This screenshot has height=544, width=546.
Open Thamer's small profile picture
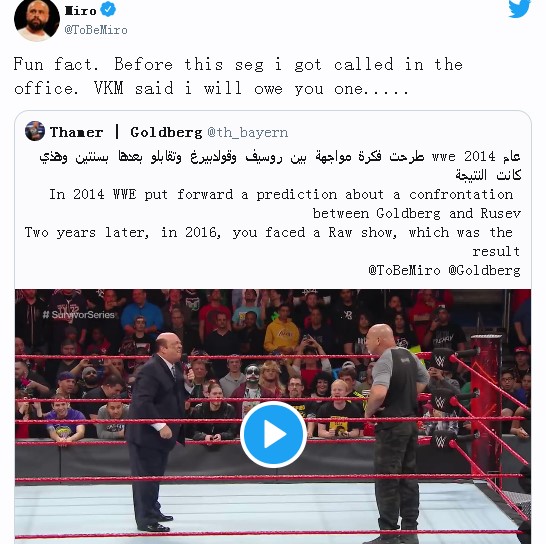pyautogui.click(x=35, y=131)
